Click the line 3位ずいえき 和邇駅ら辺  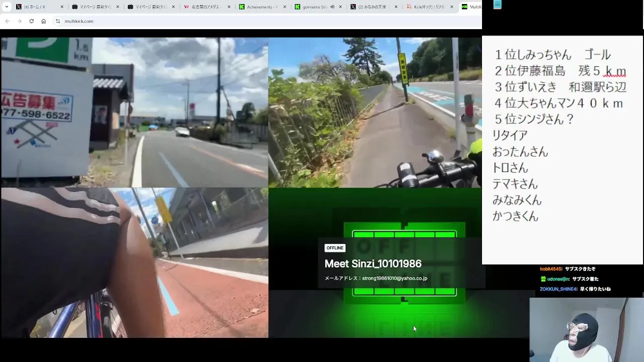560,87
